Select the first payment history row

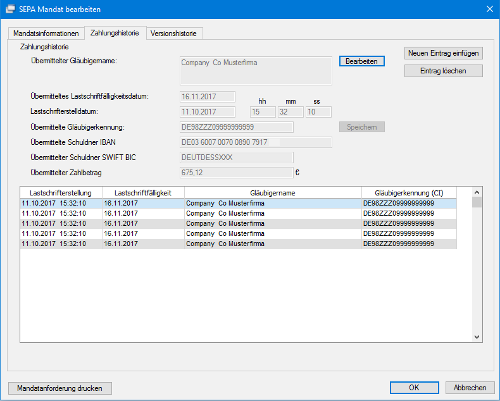(x=238, y=203)
